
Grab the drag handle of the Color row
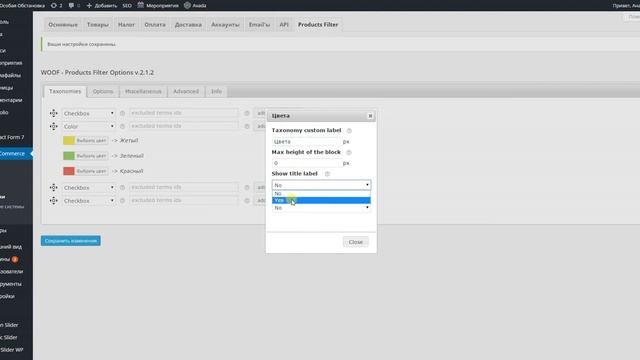pyautogui.click(x=53, y=127)
